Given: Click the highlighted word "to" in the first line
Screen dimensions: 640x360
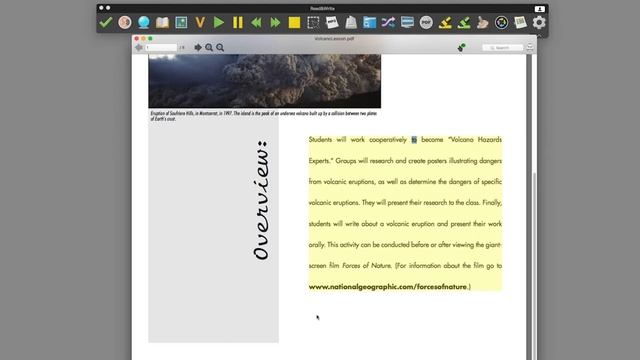Looking at the screenshot, I should 414,140.
